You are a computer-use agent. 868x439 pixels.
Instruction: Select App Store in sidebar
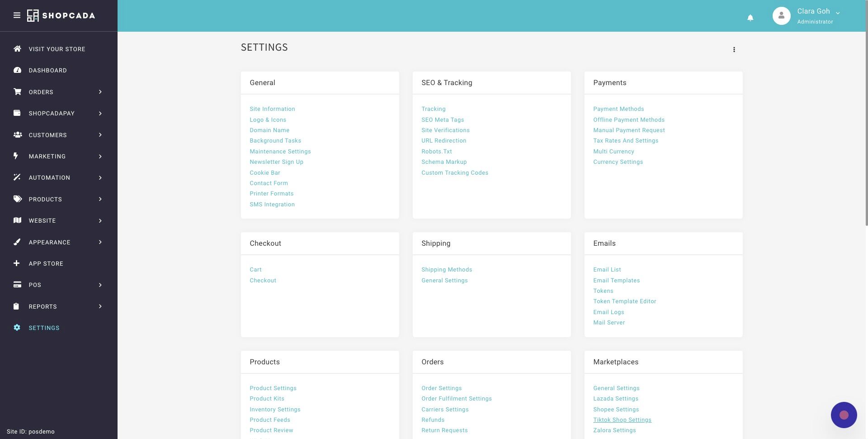tap(46, 263)
